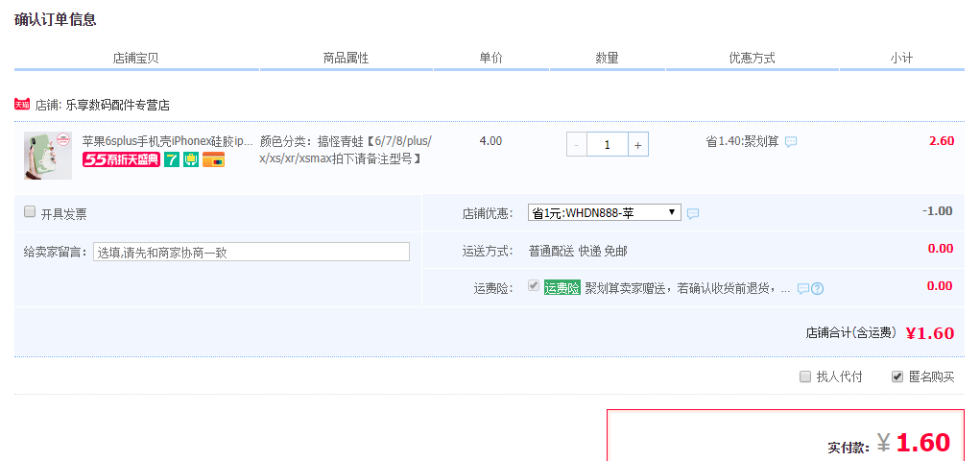Click the orange credit card badge
Image resolution: width=980 pixels, height=461 pixels.
click(x=213, y=160)
